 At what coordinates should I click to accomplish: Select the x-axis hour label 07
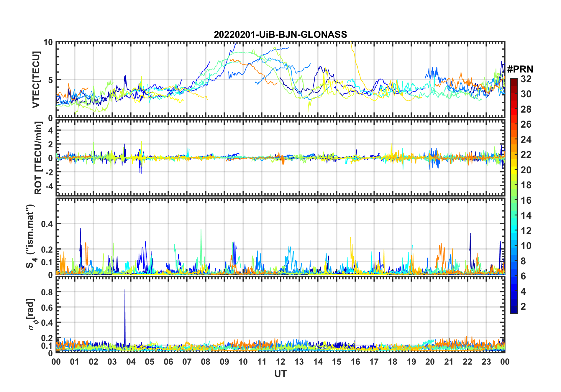pos(187,362)
